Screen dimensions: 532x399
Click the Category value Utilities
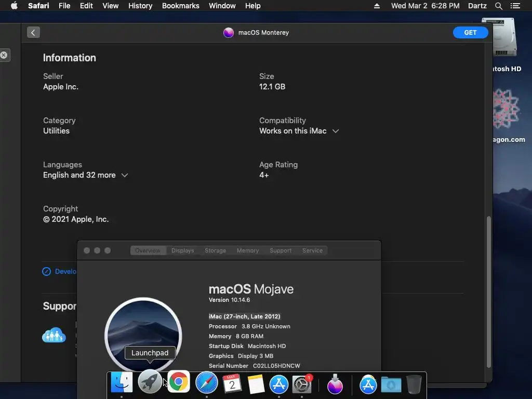[x=56, y=131]
